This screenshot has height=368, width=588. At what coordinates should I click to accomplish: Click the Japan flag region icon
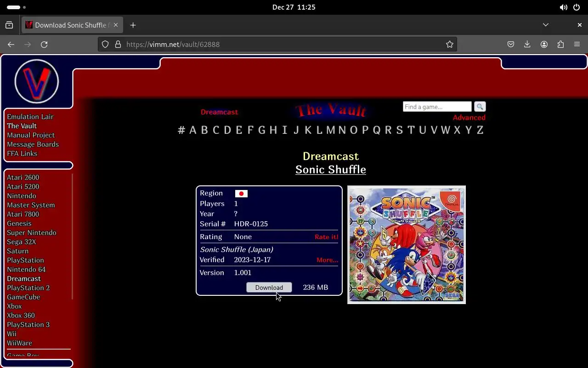pos(241,194)
